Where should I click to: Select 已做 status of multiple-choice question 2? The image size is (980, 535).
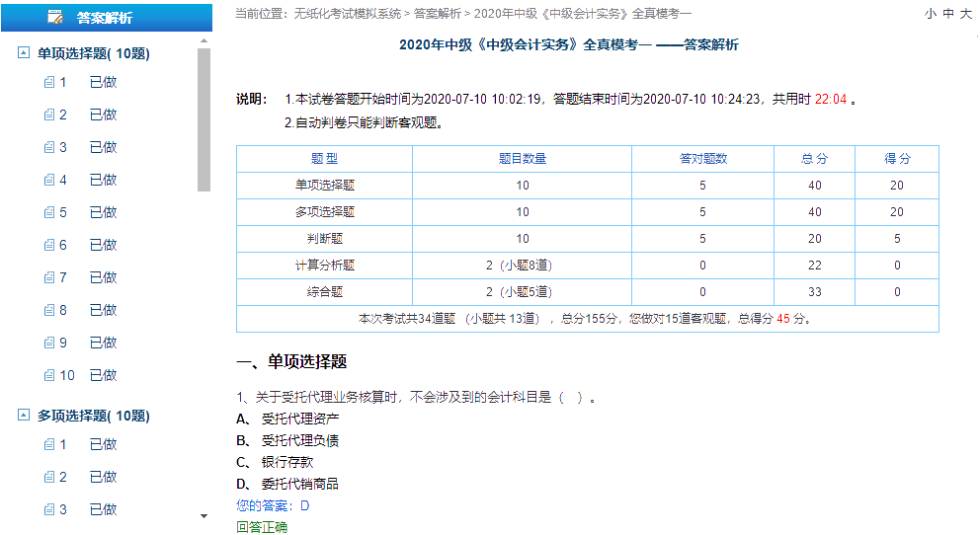pyautogui.click(x=103, y=477)
